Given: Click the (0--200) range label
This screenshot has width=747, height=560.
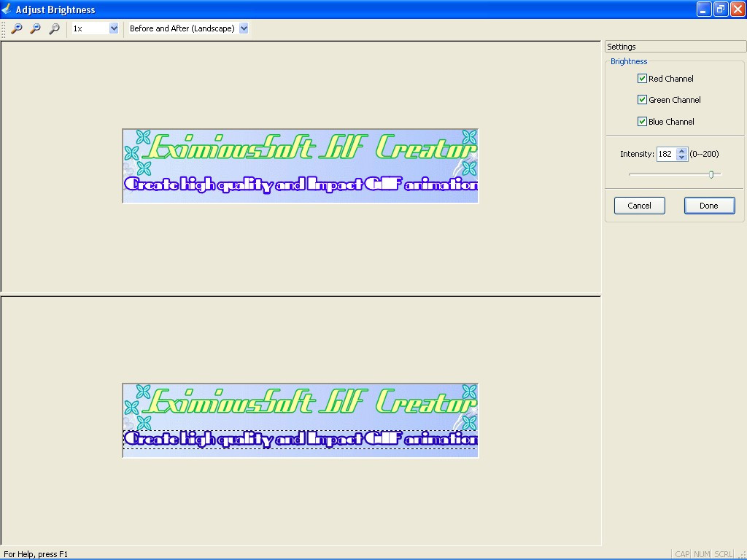Looking at the screenshot, I should tap(704, 154).
